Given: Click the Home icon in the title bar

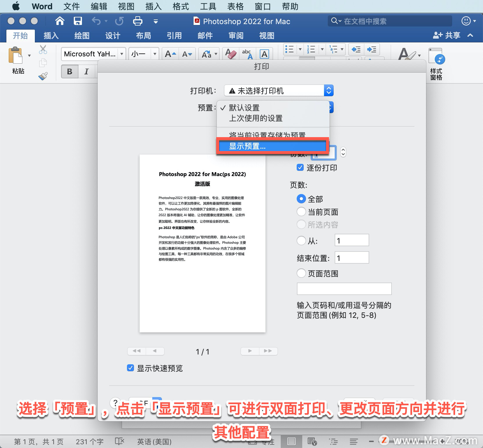Looking at the screenshot, I should (x=60, y=21).
